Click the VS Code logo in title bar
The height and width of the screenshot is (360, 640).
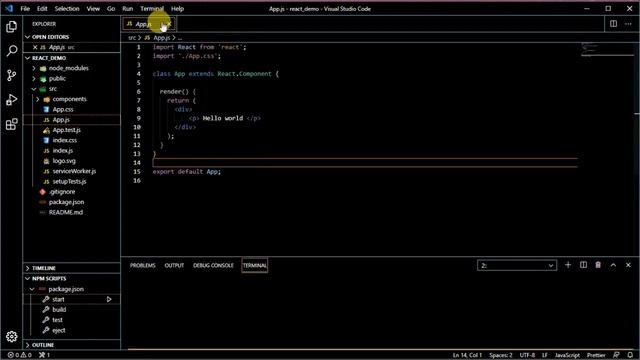click(x=9, y=8)
